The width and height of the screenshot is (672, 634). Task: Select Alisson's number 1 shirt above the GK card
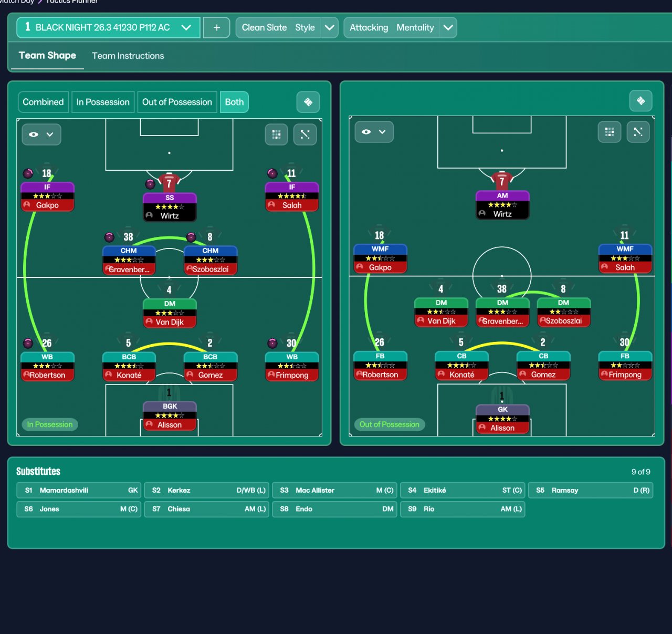pyautogui.click(x=502, y=396)
